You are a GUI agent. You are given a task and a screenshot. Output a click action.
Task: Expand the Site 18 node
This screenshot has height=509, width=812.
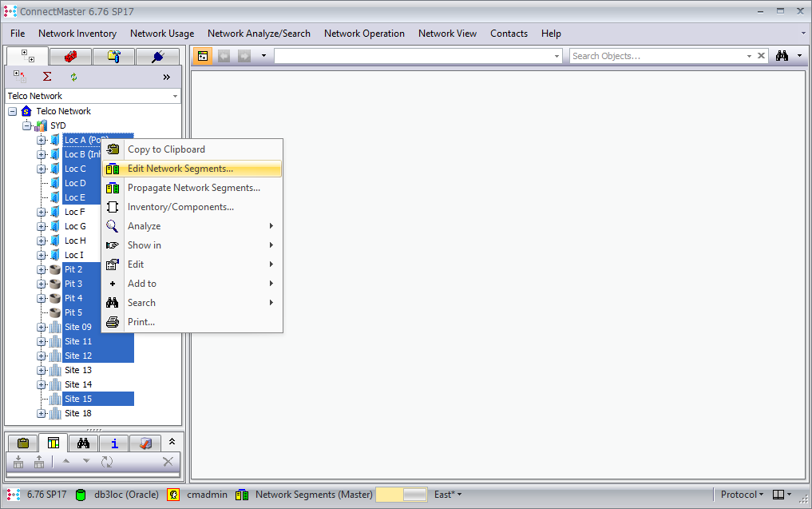41,413
